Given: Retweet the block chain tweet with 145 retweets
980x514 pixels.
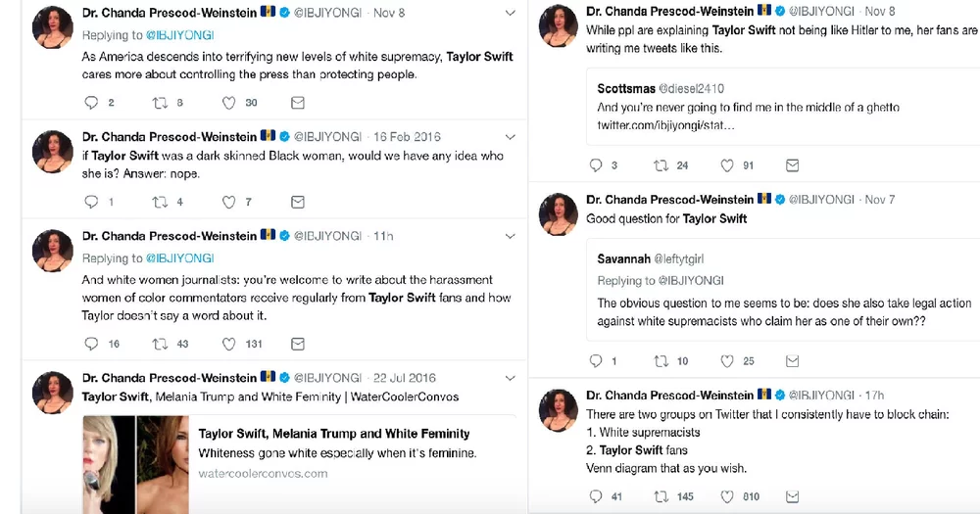Looking at the screenshot, I should click(x=661, y=496).
